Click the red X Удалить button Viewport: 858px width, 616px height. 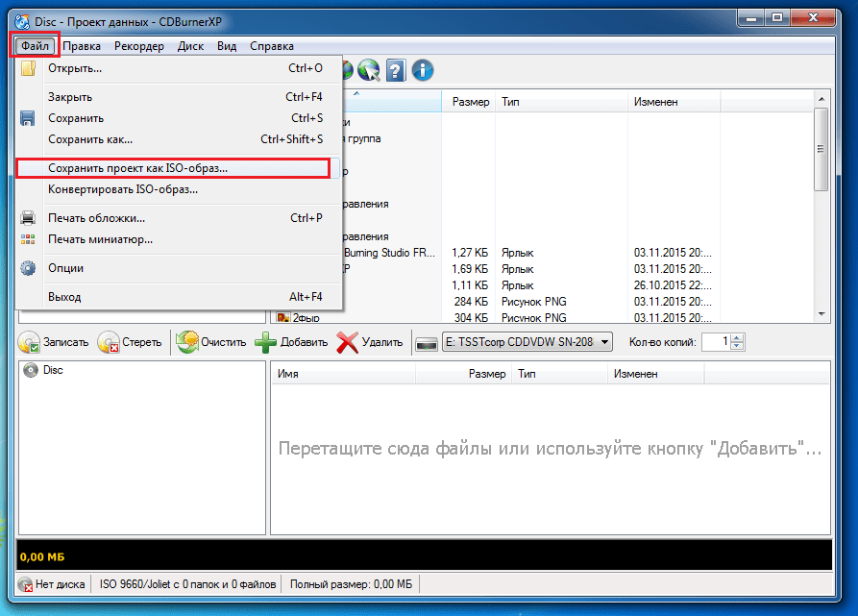(x=369, y=342)
